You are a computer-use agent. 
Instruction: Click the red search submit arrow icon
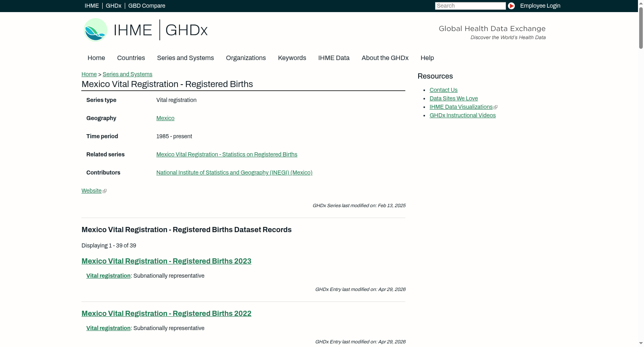tap(511, 6)
